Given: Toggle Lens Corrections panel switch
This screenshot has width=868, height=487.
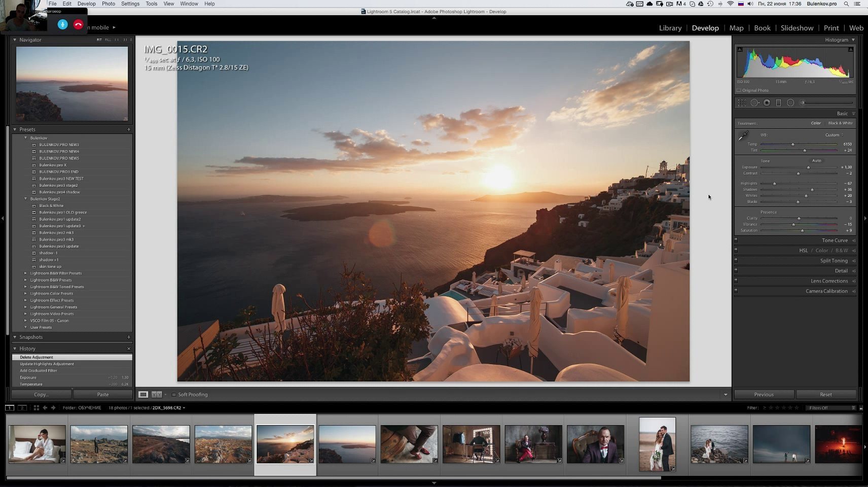Looking at the screenshot, I should [x=736, y=281].
